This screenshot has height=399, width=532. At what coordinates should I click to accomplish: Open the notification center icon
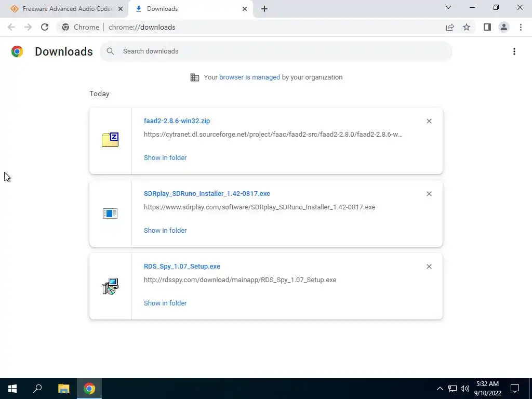(x=515, y=389)
